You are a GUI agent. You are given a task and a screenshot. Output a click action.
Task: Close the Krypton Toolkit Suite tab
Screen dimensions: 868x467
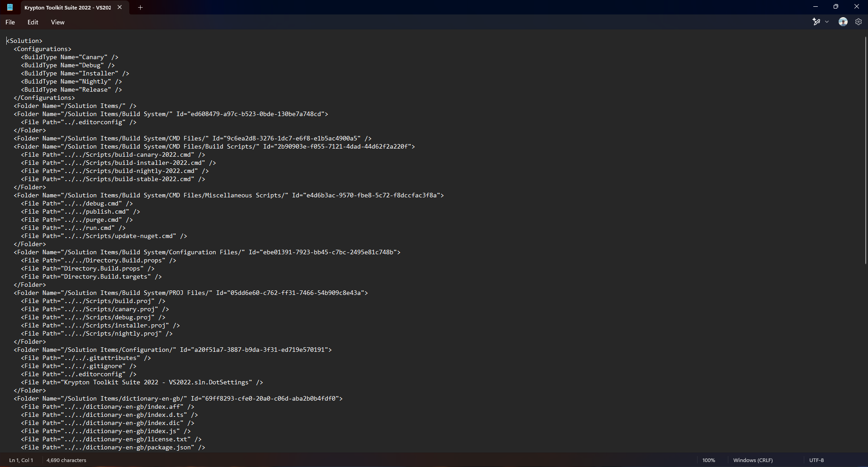pyautogui.click(x=119, y=7)
